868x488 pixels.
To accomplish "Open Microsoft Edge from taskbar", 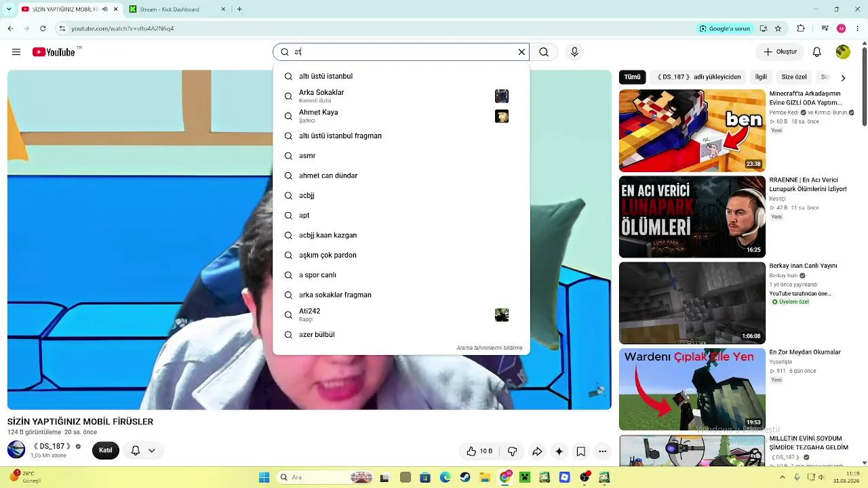I will pos(446,477).
